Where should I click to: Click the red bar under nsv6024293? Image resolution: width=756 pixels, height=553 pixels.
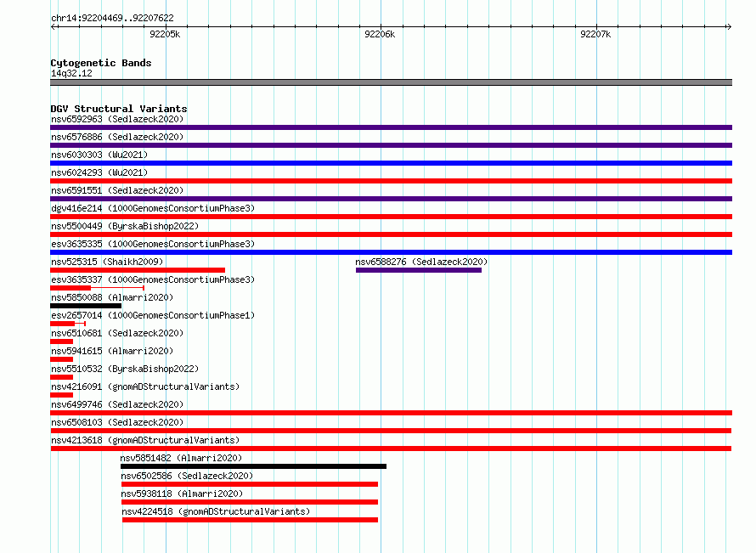pyautogui.click(x=391, y=181)
